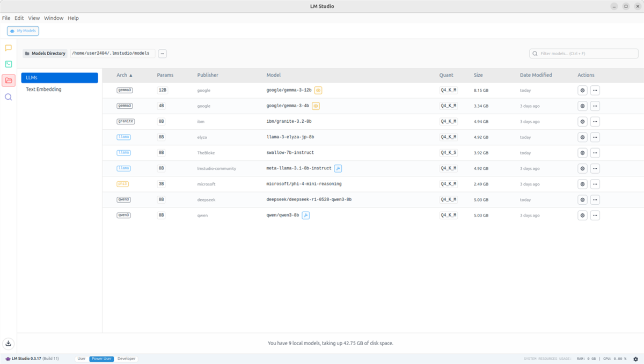The width and height of the screenshot is (644, 364).
Task: Open settings gear for qwen/qwen3-8b
Action: (582, 215)
